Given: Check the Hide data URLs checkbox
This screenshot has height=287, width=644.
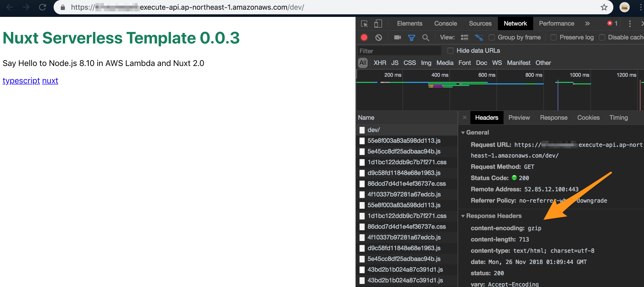Looking at the screenshot, I should tap(450, 51).
